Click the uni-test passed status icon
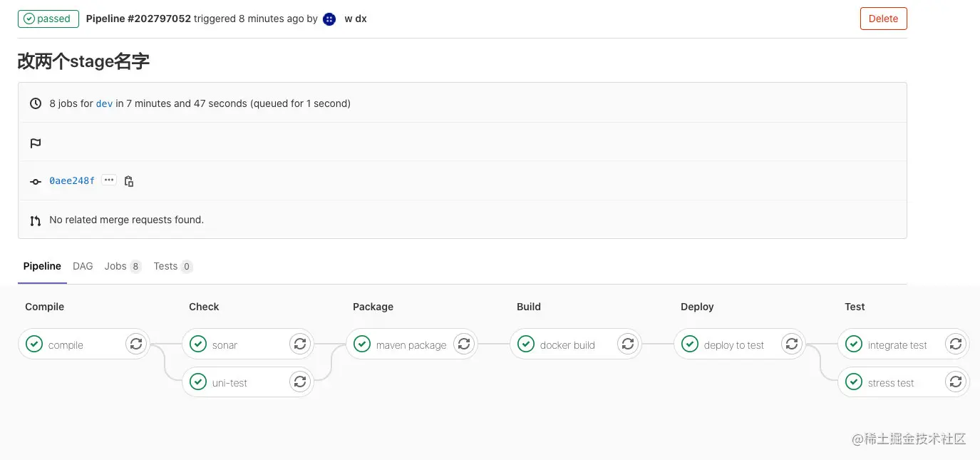The width and height of the screenshot is (980, 460). coord(198,382)
